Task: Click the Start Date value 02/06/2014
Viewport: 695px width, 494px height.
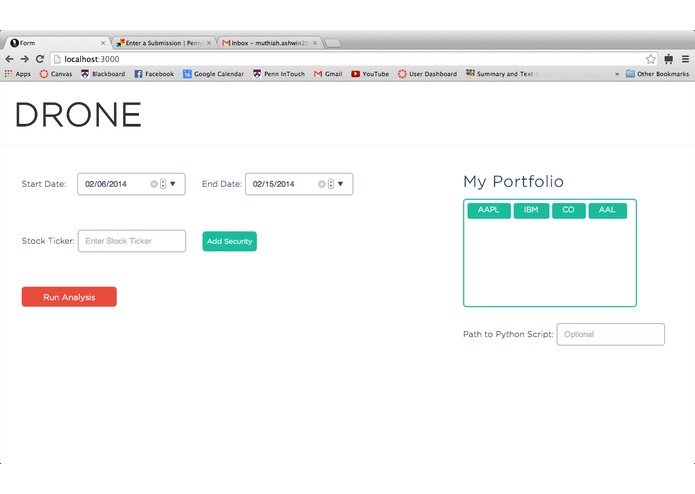Action: click(x=106, y=184)
